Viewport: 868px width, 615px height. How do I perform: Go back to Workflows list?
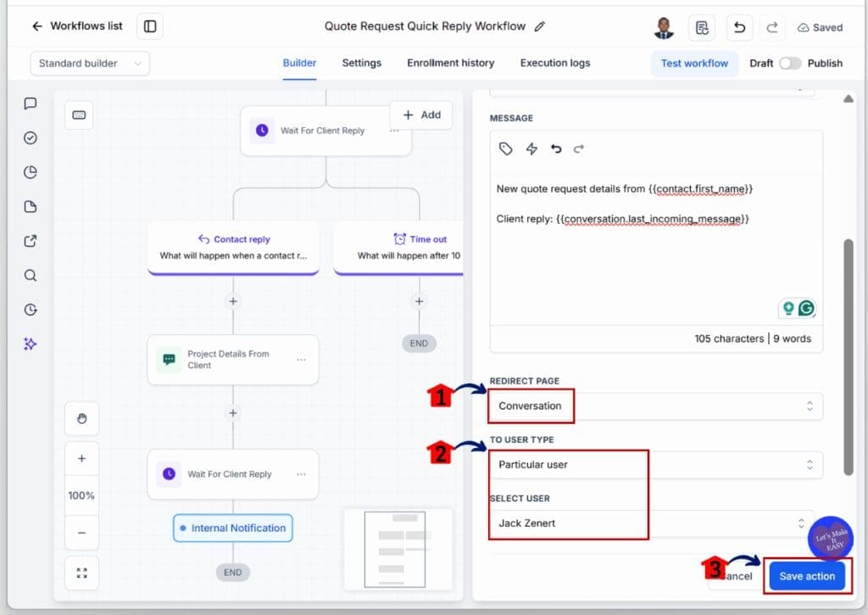77,26
